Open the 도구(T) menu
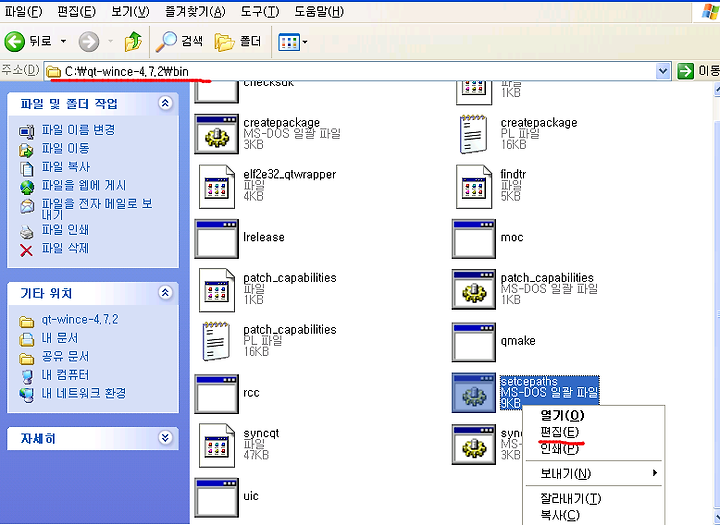Screen dimensions: 720x525 click(260, 11)
